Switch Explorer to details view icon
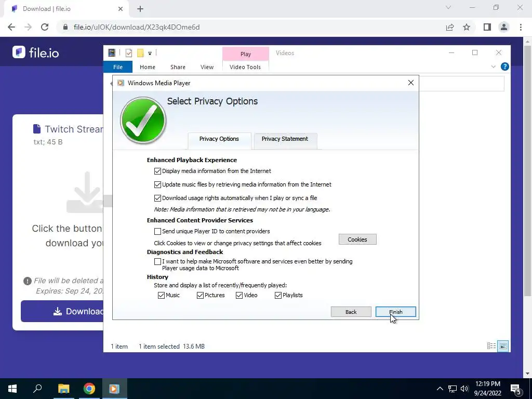 pos(491,345)
